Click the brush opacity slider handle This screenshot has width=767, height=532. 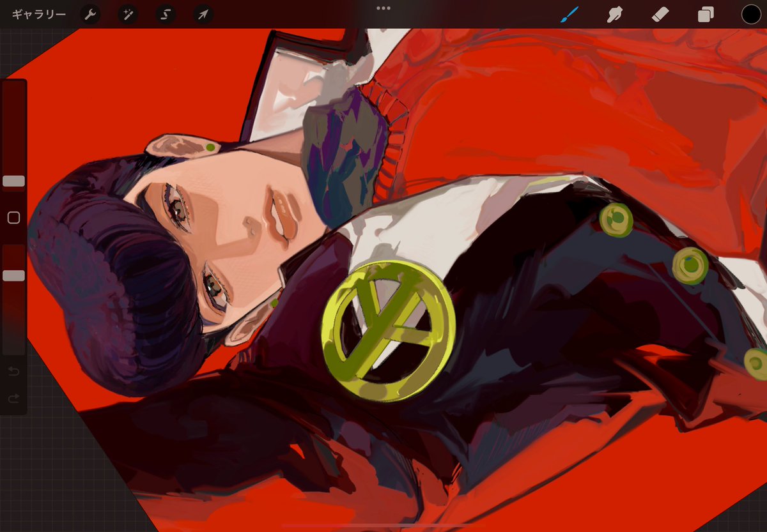pyautogui.click(x=13, y=275)
